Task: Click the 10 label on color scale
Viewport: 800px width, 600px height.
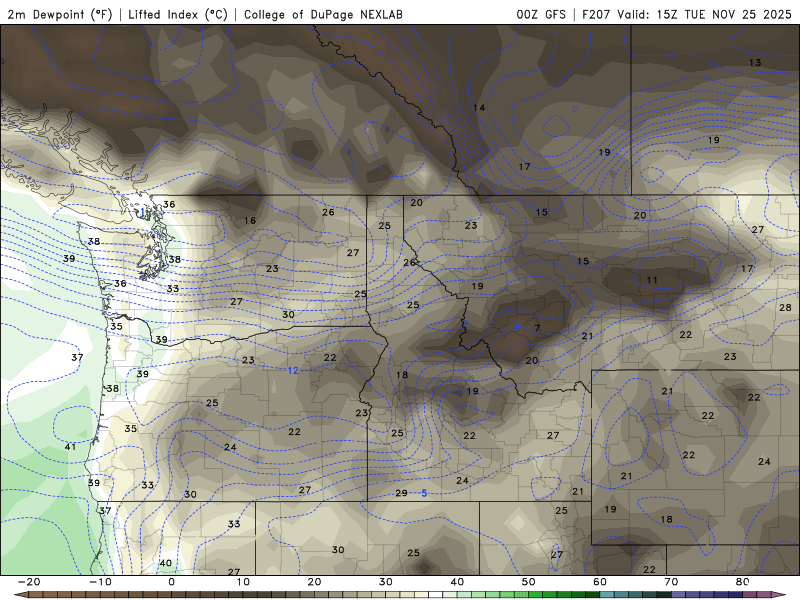Action: (243, 582)
